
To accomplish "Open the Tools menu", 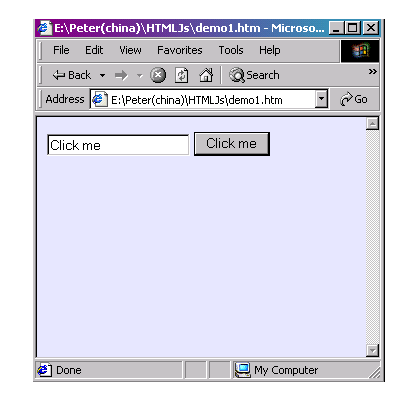I will tap(231, 50).
